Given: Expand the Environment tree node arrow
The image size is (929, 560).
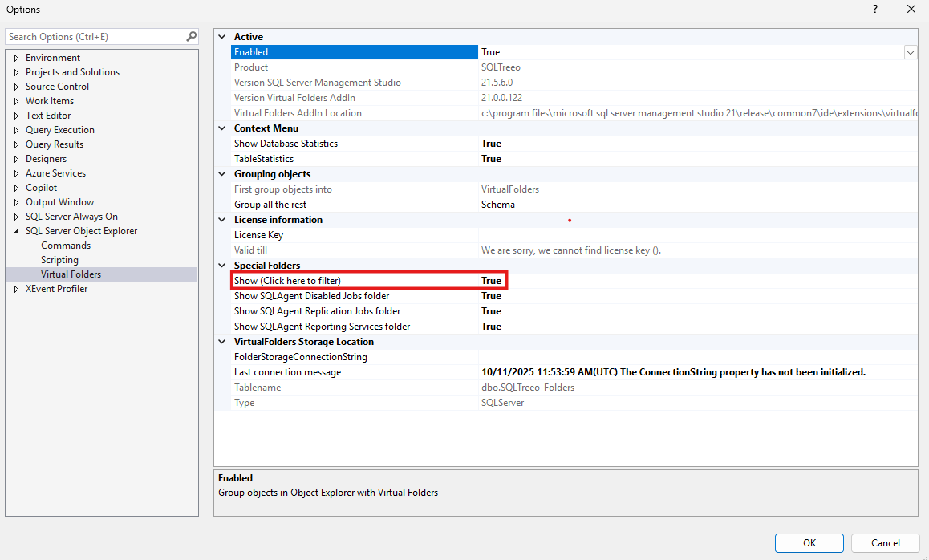Looking at the screenshot, I should click(x=16, y=58).
